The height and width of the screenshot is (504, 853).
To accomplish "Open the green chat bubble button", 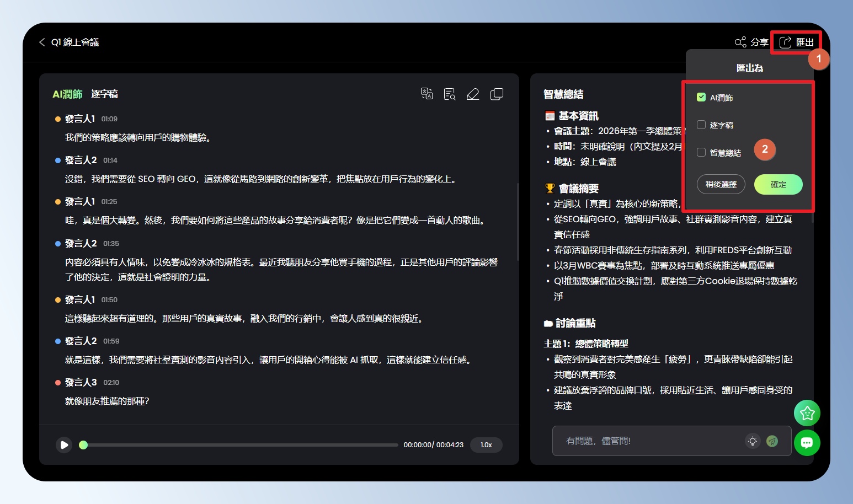I will coord(807,443).
